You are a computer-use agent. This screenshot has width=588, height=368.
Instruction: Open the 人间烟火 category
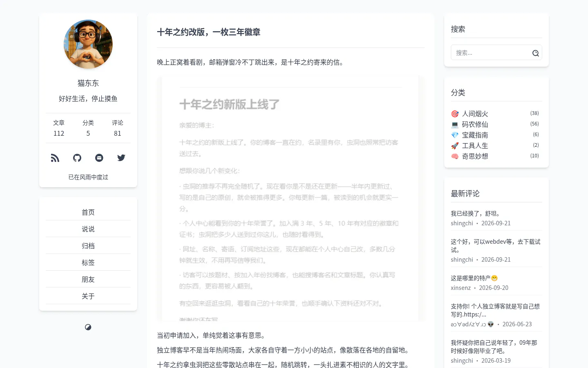(x=475, y=114)
